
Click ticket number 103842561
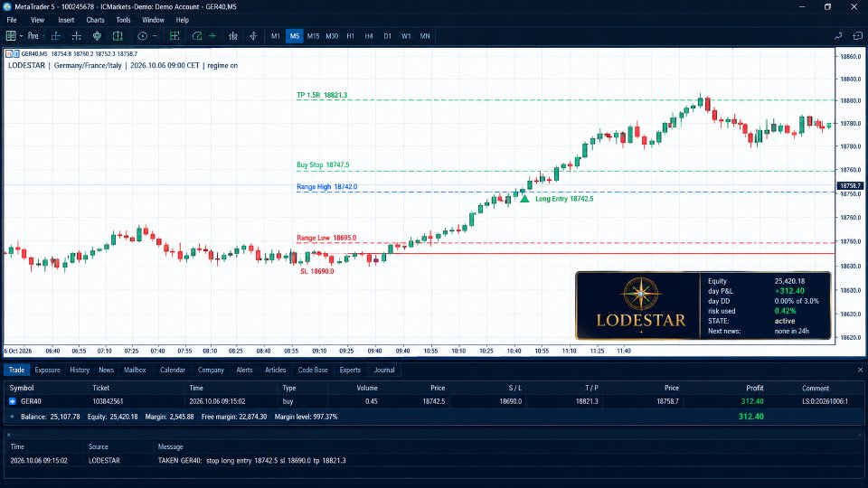pos(108,401)
